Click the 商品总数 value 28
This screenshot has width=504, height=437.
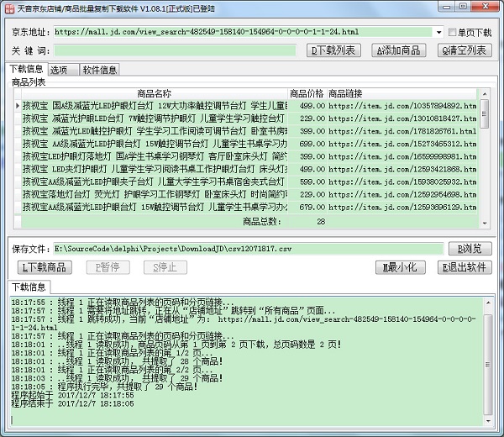(x=321, y=222)
